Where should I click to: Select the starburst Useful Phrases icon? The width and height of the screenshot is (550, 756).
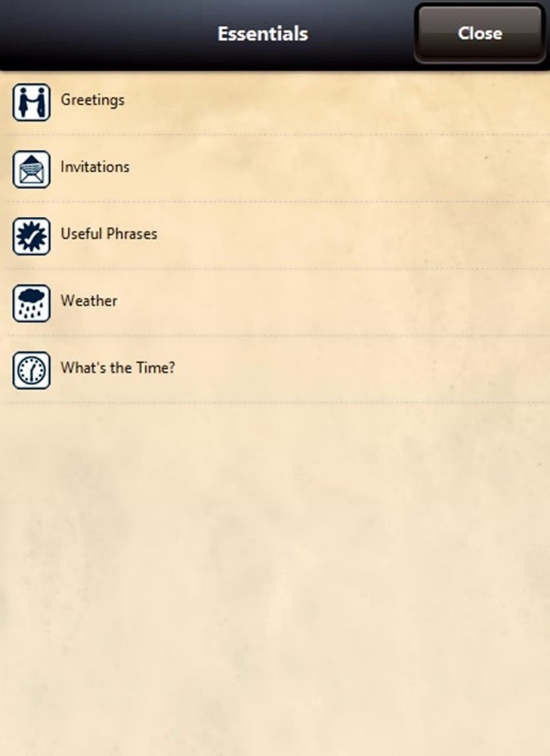pos(31,236)
